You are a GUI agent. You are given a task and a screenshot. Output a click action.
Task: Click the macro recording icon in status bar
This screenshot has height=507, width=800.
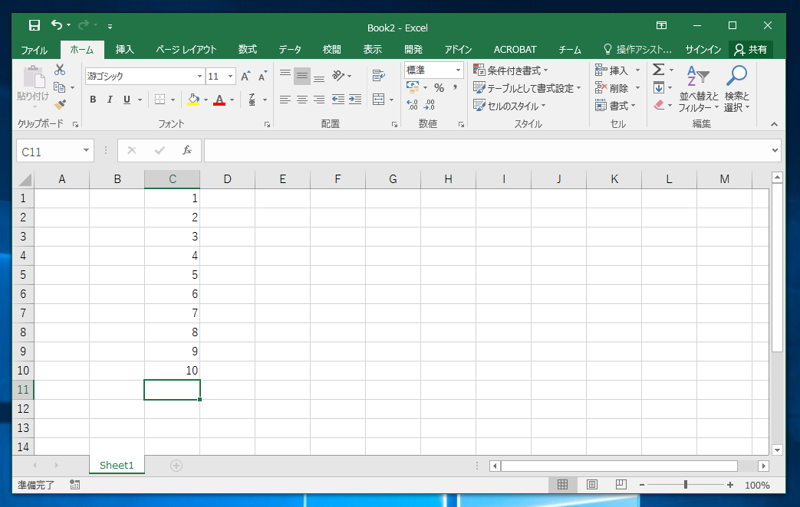tap(75, 485)
